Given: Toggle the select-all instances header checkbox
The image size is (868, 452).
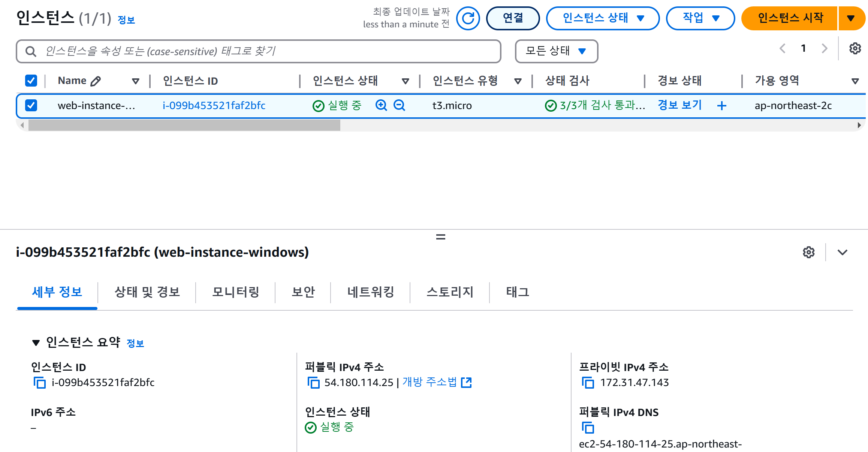Looking at the screenshot, I should (31, 81).
